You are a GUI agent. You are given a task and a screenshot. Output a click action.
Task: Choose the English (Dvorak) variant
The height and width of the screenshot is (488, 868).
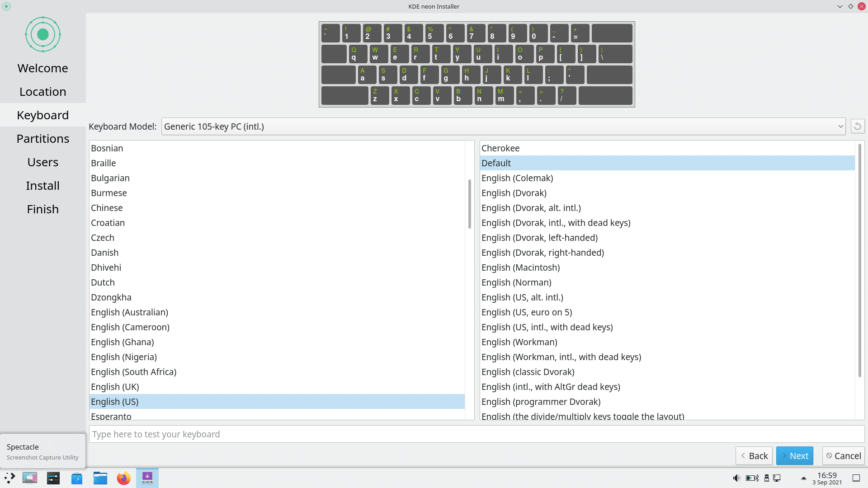[514, 193]
